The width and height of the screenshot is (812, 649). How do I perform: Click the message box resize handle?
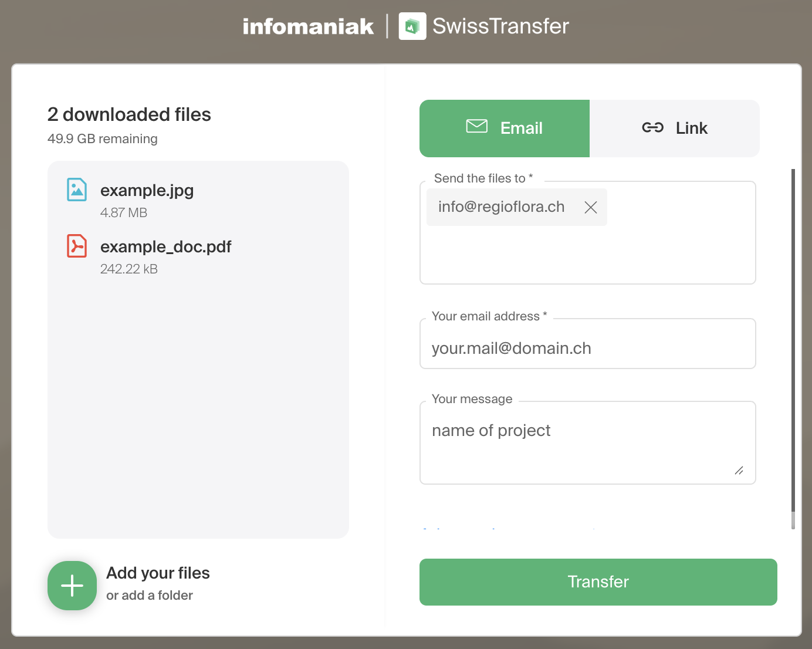(739, 471)
